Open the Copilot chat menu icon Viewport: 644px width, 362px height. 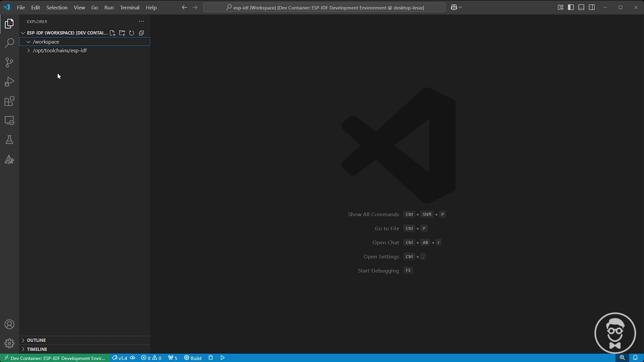pyautogui.click(x=454, y=7)
